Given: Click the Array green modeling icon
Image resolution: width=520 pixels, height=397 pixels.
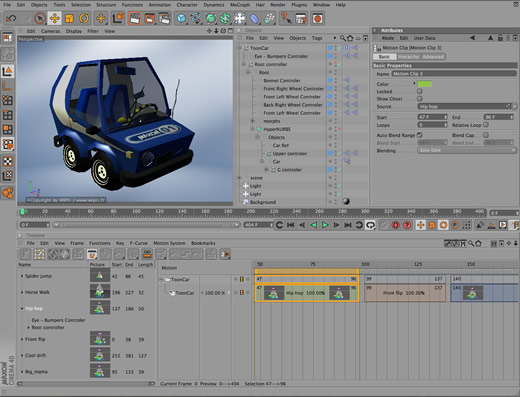Looking at the screenshot, I should (x=225, y=18).
